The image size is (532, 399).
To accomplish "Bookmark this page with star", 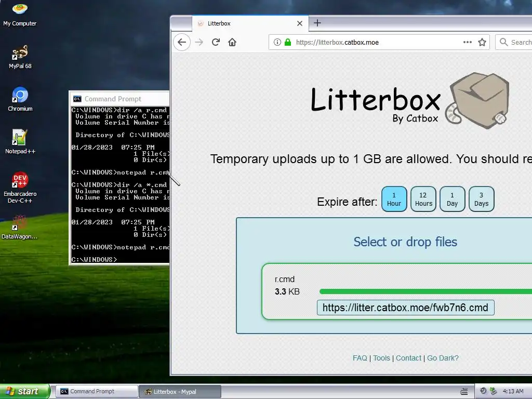I will click(482, 42).
